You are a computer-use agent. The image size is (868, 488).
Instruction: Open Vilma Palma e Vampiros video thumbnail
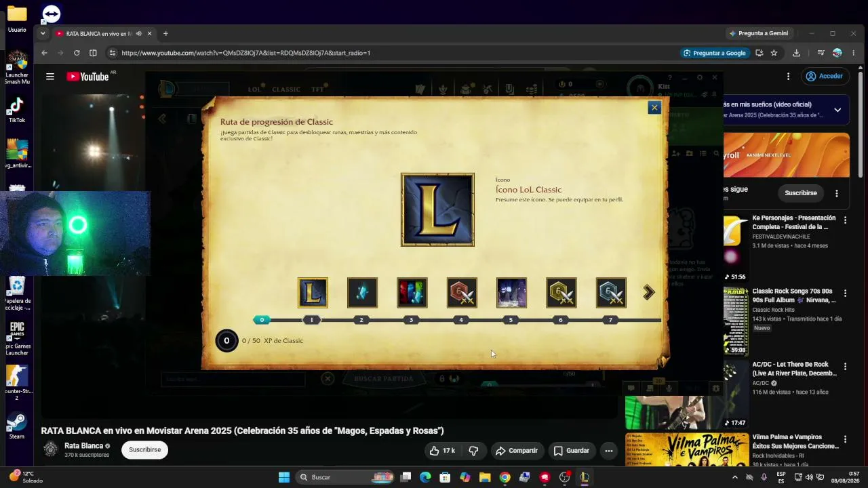(687, 450)
